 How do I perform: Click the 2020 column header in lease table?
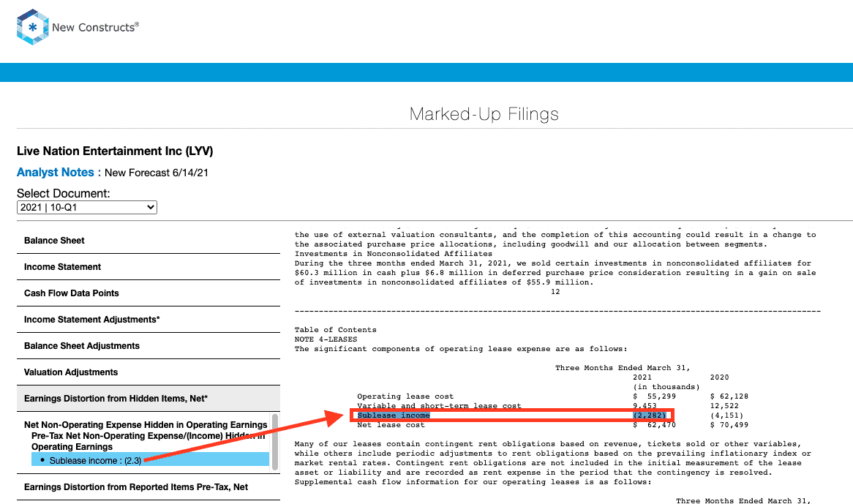point(719,377)
